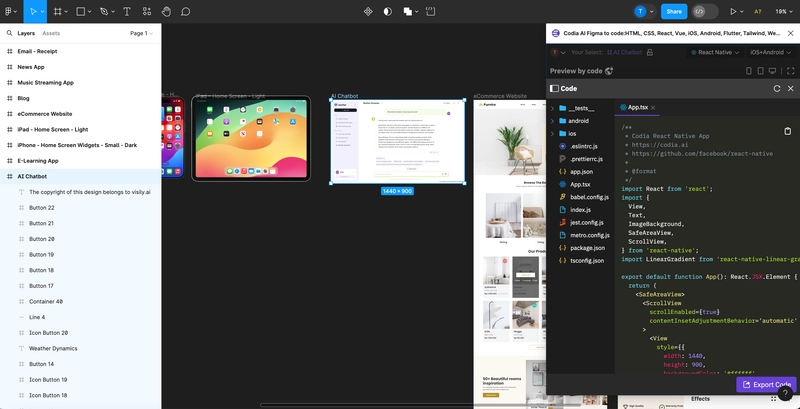Screen dimensions: 800x409
Task: Pick the comment tool
Action: [x=186, y=11]
